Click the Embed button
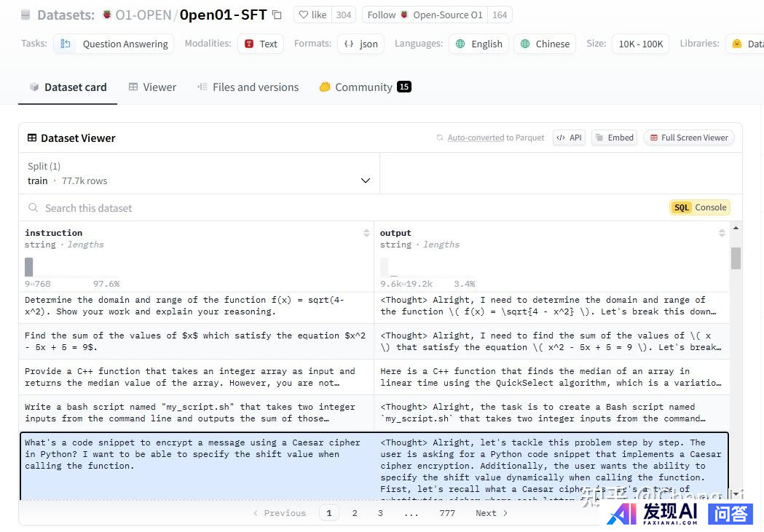This screenshot has height=532, width=764. pyautogui.click(x=614, y=138)
